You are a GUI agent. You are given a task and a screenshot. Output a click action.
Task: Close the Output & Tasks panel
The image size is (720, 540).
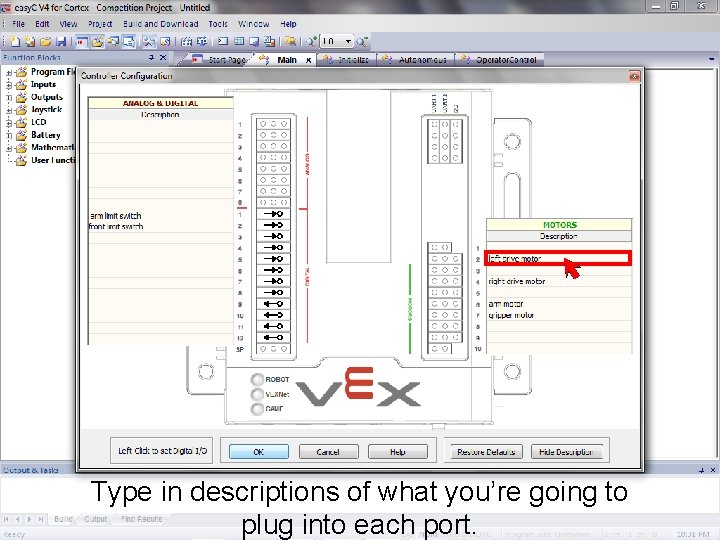[x=713, y=470]
